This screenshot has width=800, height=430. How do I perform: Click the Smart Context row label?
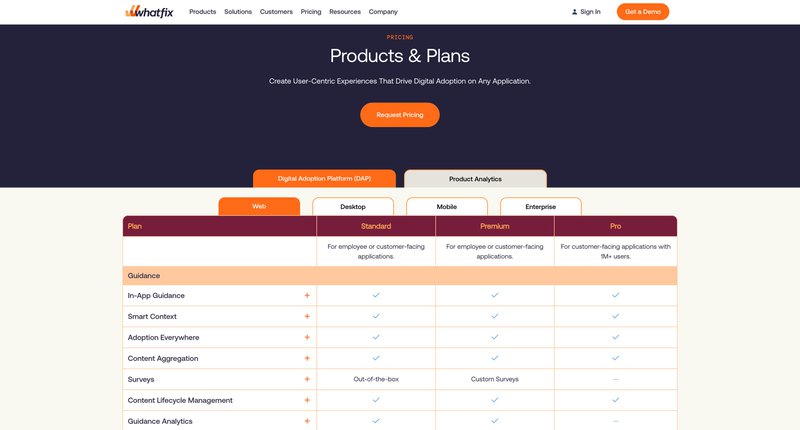pos(152,316)
